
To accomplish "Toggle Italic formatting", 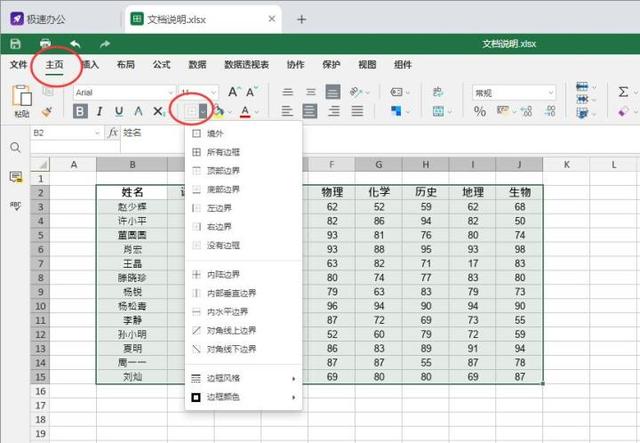I will point(100,111).
